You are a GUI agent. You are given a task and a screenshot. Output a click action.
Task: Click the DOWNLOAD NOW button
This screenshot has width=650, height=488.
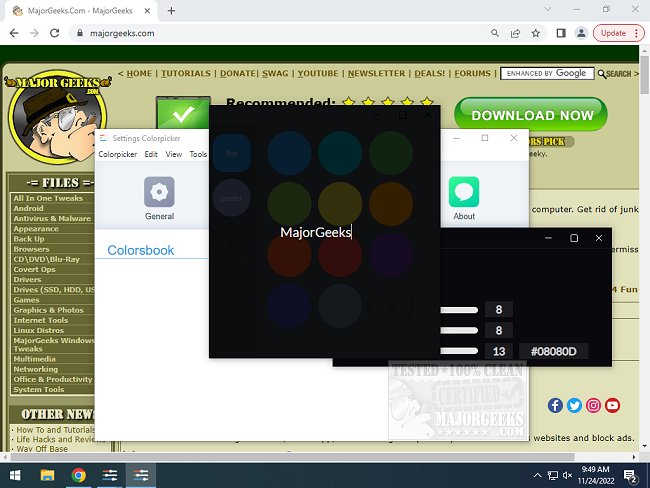pyautogui.click(x=531, y=114)
